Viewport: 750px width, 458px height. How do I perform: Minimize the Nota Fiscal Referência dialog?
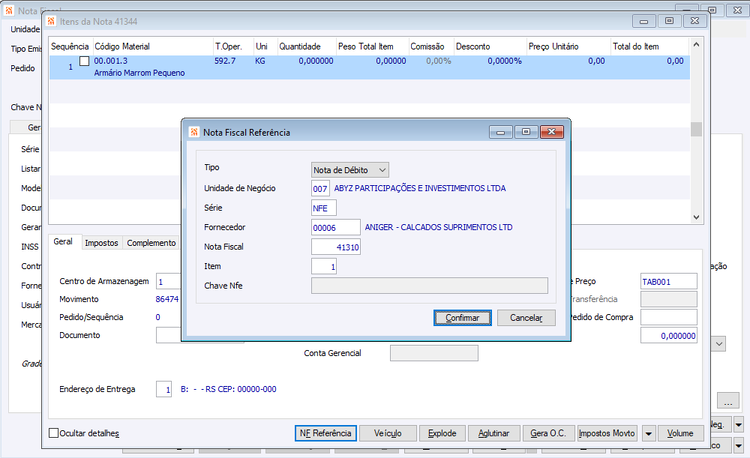[501, 132]
